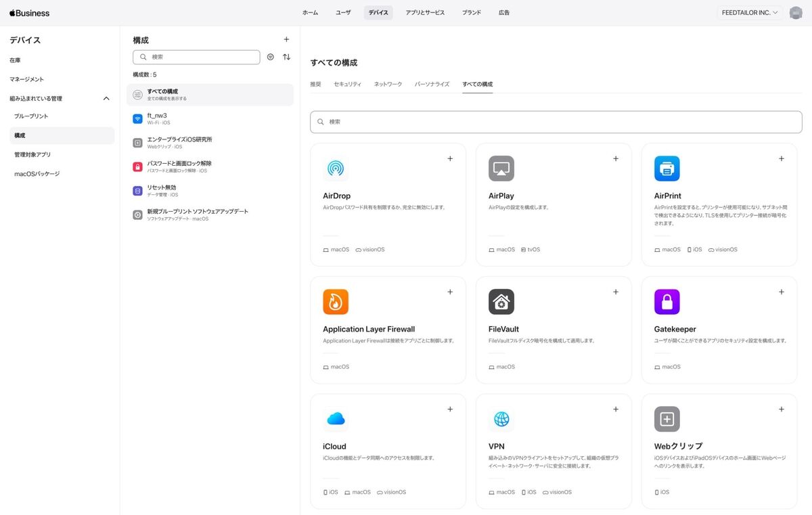This screenshot has width=812, height=515.
Task: Click the sort arrows icon in list
Action: point(286,58)
